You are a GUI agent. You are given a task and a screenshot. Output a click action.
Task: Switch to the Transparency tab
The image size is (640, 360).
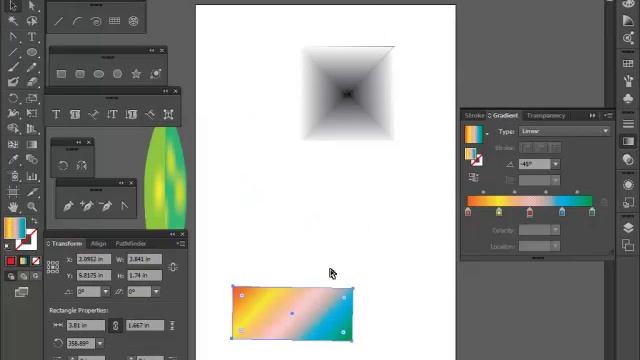click(546, 116)
